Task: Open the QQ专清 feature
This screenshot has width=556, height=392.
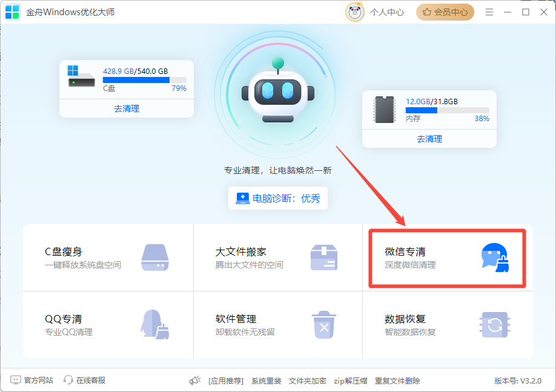Action: click(x=108, y=325)
